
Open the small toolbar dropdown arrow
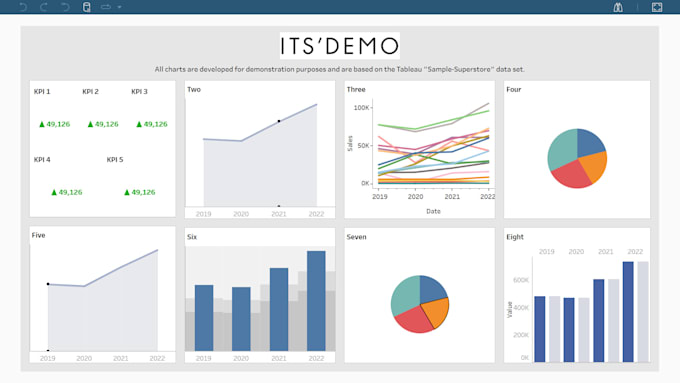tap(119, 7)
